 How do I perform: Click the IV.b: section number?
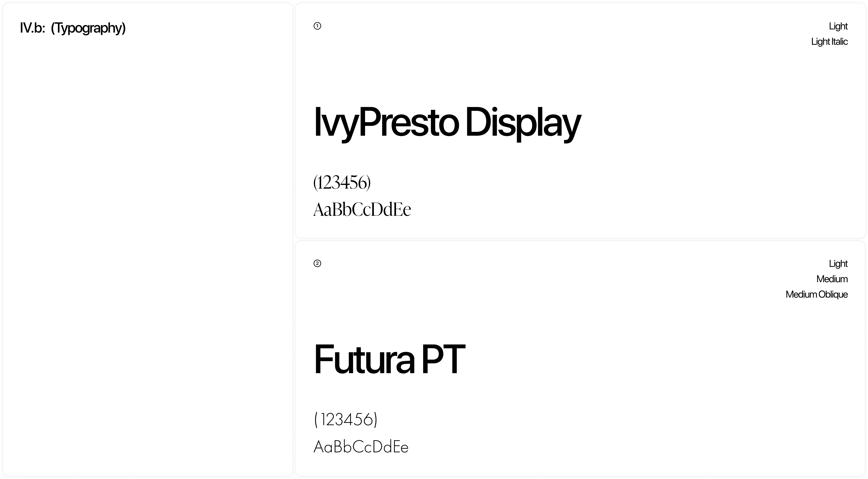pos(32,28)
